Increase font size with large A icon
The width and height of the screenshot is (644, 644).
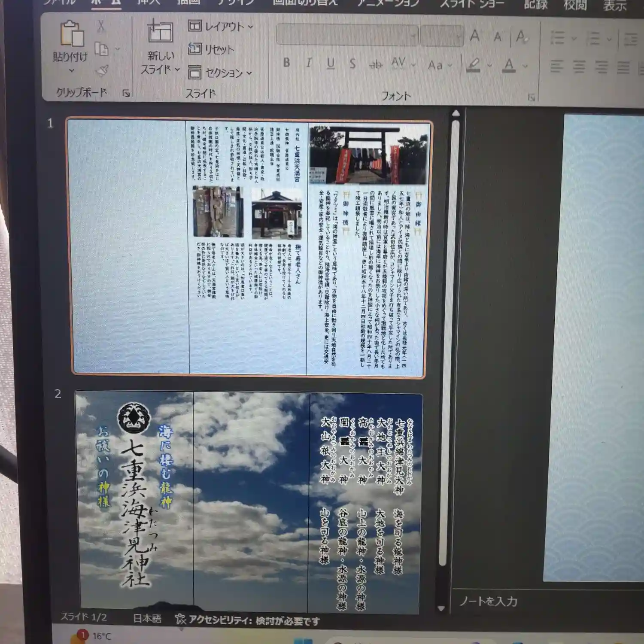[475, 36]
